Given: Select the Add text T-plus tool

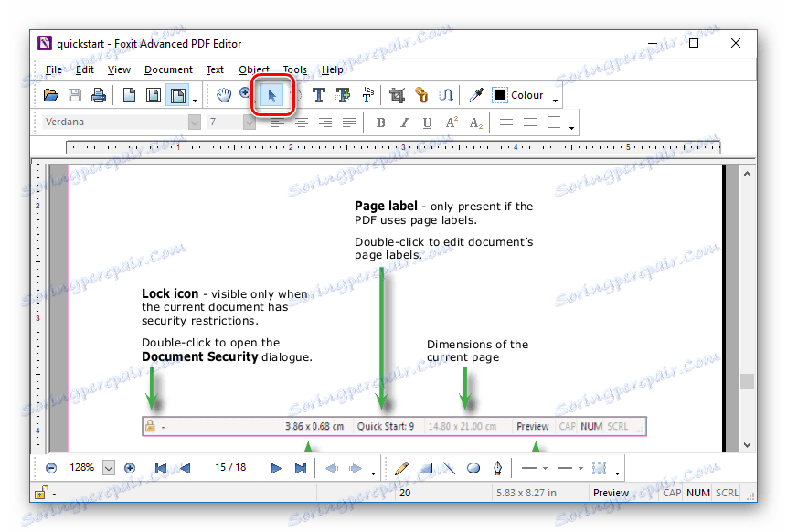Looking at the screenshot, I should (344, 95).
